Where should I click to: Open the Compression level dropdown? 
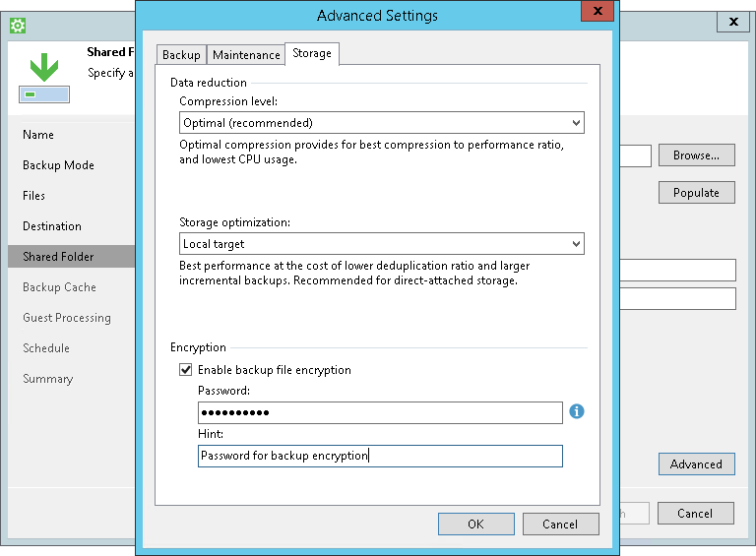pos(381,123)
